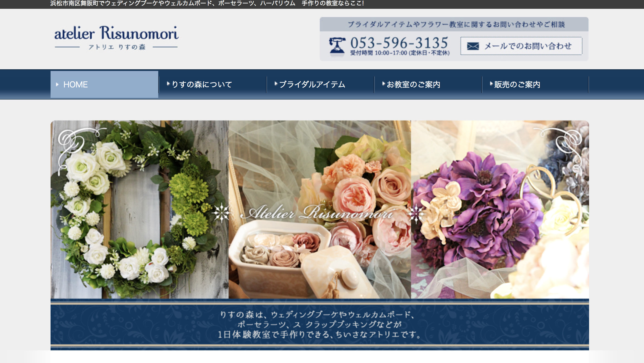The image size is (644, 363).
Task: Click the blue banner description text
Action: 320,324
